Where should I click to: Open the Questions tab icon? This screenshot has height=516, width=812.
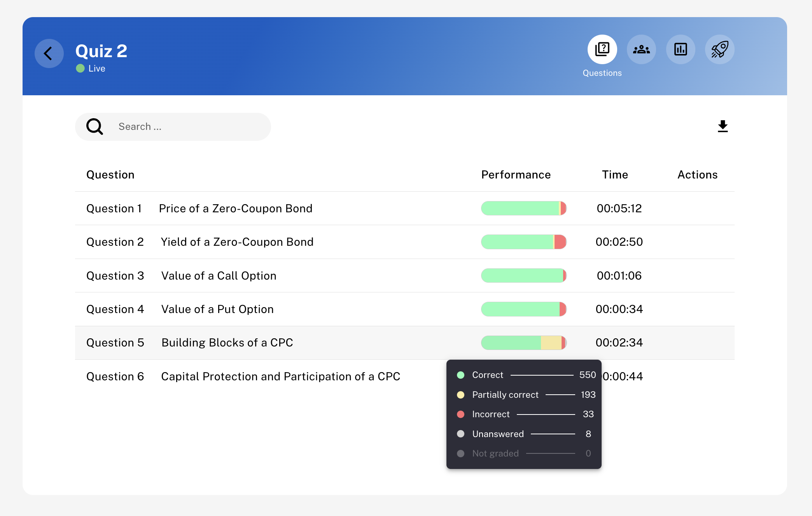click(x=602, y=49)
